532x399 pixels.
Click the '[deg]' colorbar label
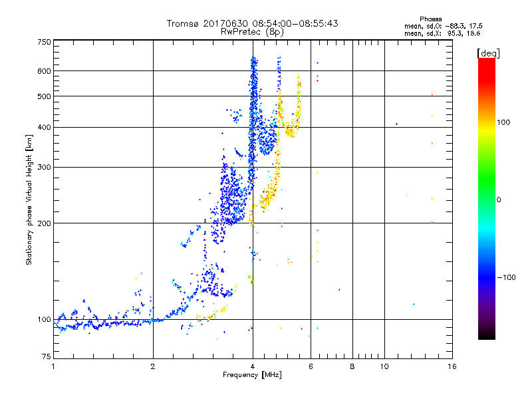pyautogui.click(x=488, y=53)
